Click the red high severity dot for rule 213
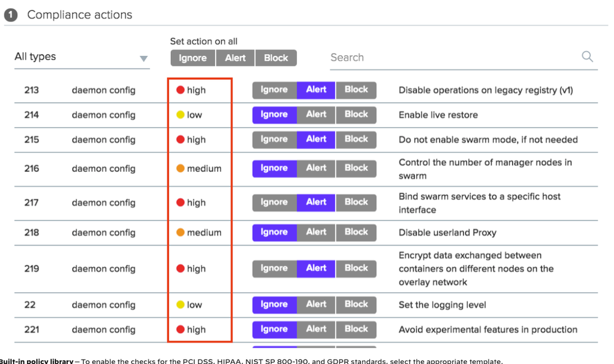The height and width of the screenshot is (364, 614). coord(181,90)
